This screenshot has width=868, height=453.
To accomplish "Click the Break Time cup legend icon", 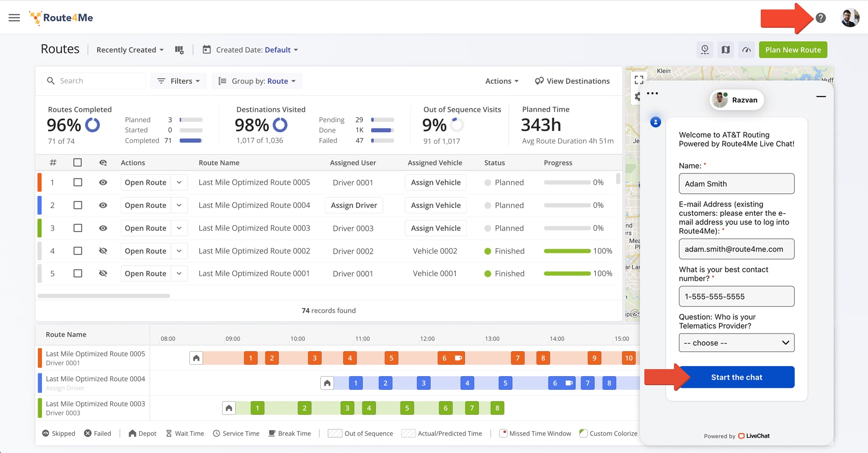I will 272,433.
